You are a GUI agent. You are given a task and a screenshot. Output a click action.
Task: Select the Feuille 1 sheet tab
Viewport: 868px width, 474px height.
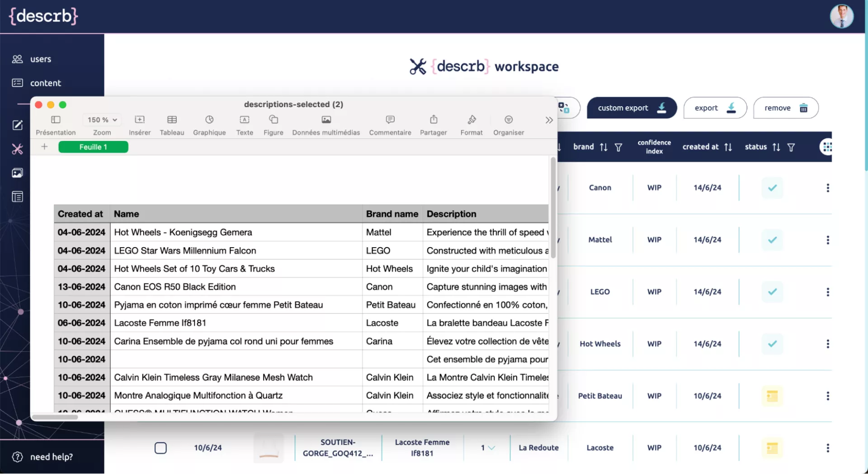pos(93,147)
